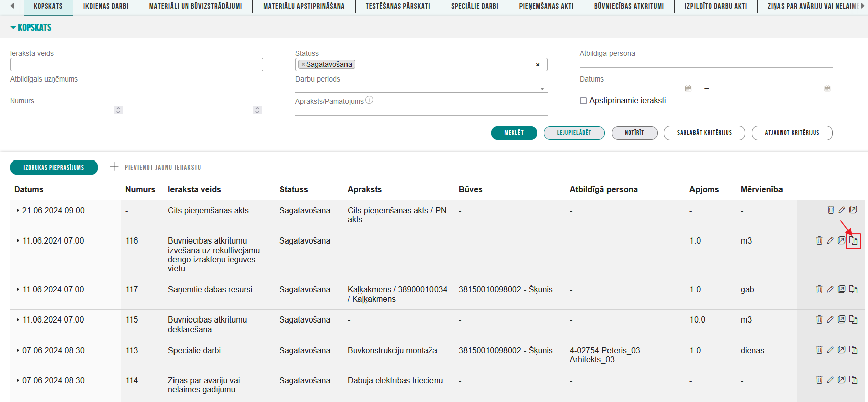Open the Pieņemšanas akti tab
Viewport: 868px width, 402px height.
tap(546, 6)
